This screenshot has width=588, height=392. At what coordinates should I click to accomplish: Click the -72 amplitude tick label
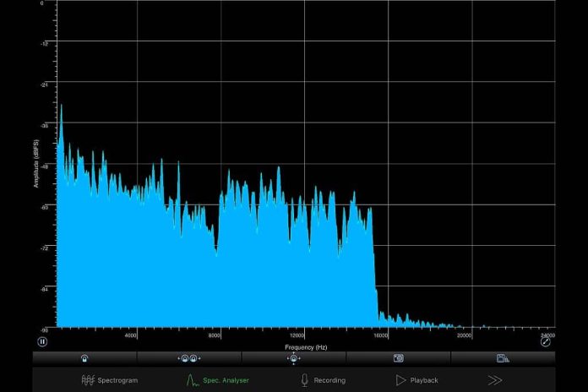click(x=44, y=248)
